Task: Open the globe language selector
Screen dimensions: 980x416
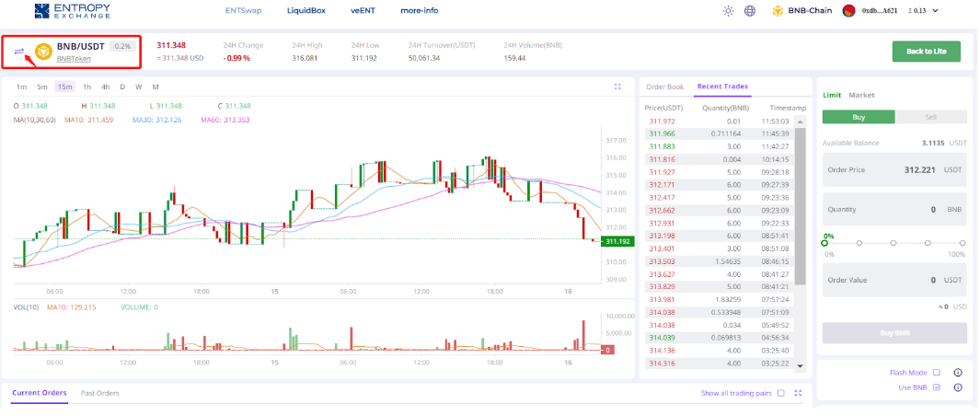Action: [x=750, y=11]
